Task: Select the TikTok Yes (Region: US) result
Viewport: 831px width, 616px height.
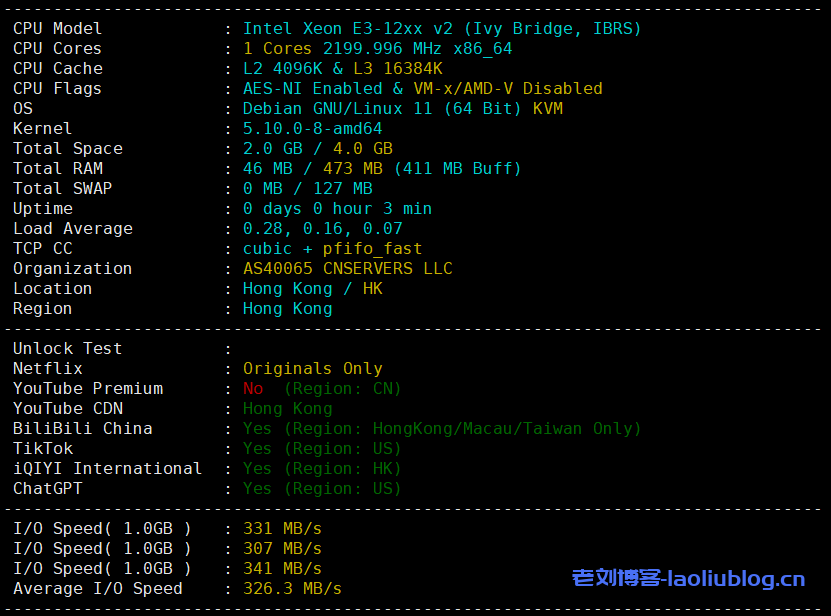Action: click(320, 448)
